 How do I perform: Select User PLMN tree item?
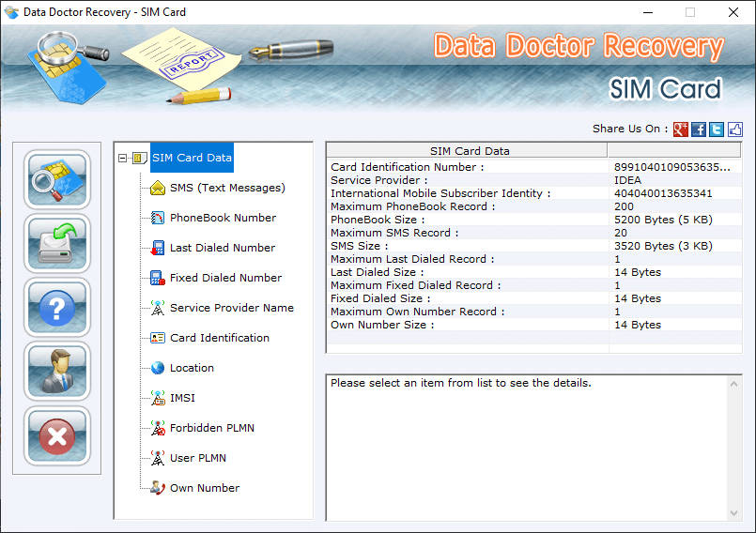click(x=198, y=458)
